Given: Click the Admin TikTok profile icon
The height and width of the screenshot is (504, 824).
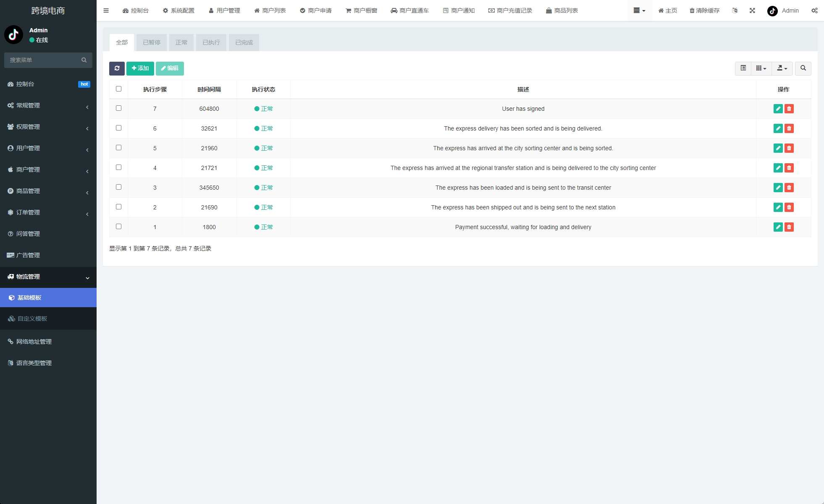Looking at the screenshot, I should click(772, 10).
